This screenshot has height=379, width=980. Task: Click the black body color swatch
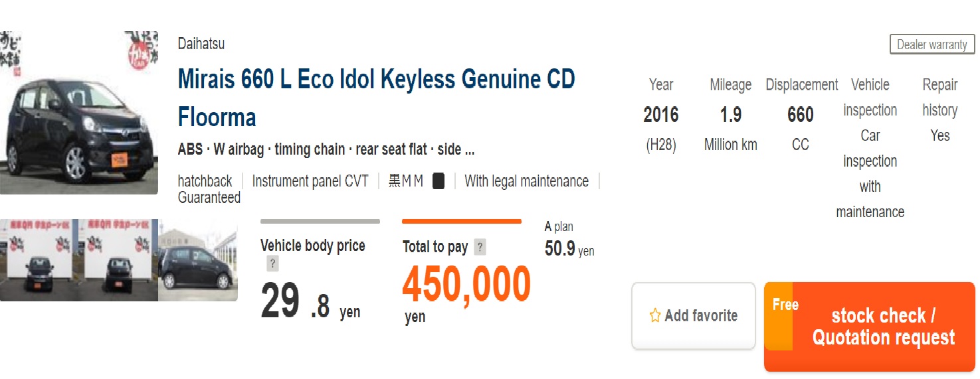pos(439,181)
